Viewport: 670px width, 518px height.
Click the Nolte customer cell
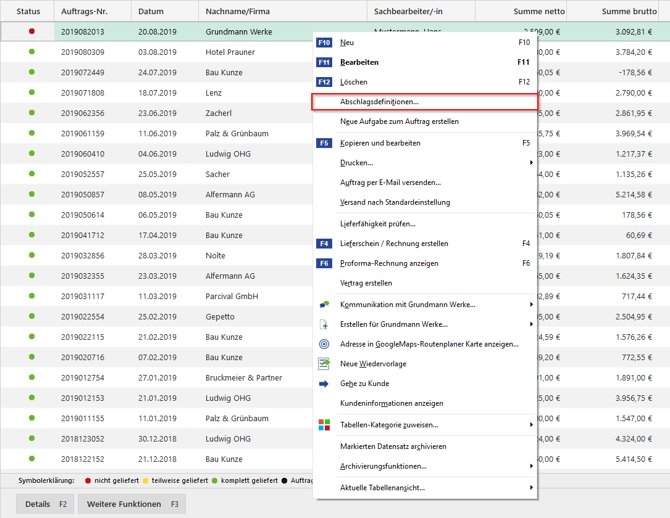[x=215, y=256]
